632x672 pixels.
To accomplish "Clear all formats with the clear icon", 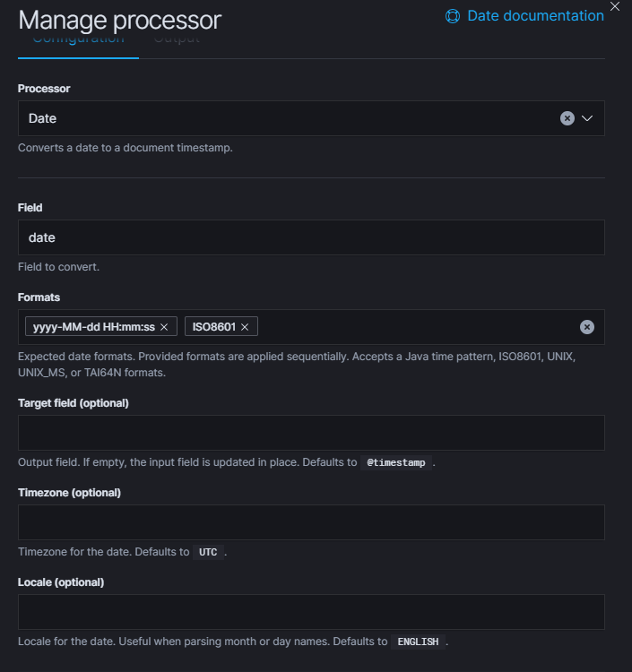I will point(587,327).
